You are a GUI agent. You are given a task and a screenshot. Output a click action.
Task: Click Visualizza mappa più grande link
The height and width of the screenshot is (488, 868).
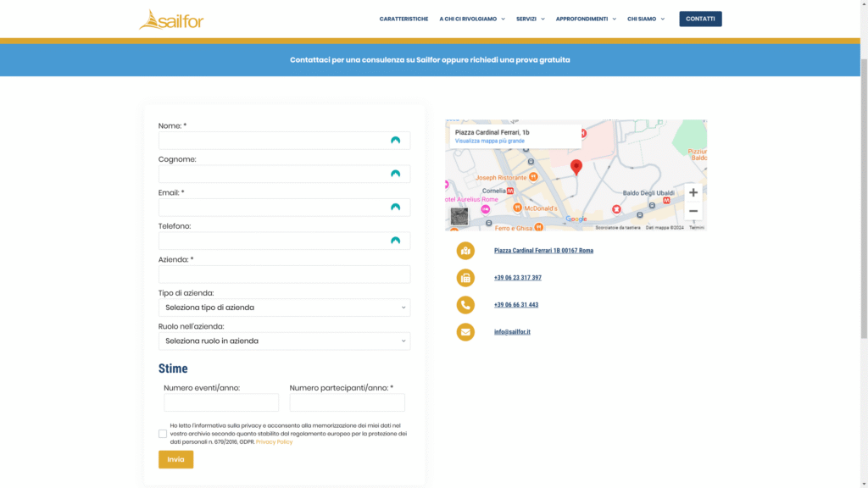pyautogui.click(x=489, y=141)
